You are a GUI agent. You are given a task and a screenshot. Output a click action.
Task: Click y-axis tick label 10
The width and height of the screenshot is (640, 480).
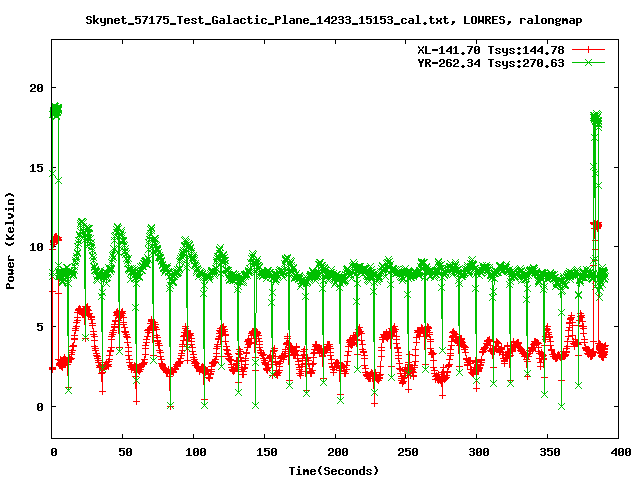pyautogui.click(x=36, y=247)
